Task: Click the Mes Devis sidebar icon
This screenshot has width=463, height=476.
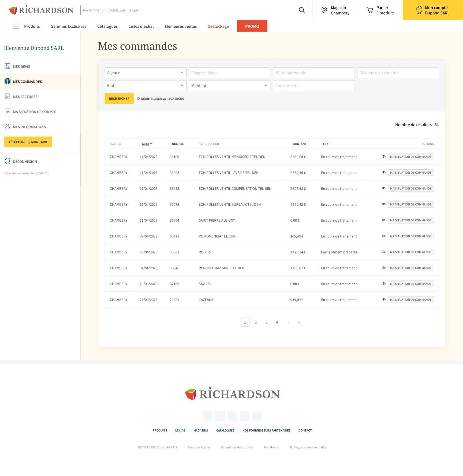Action: [x=8, y=66]
